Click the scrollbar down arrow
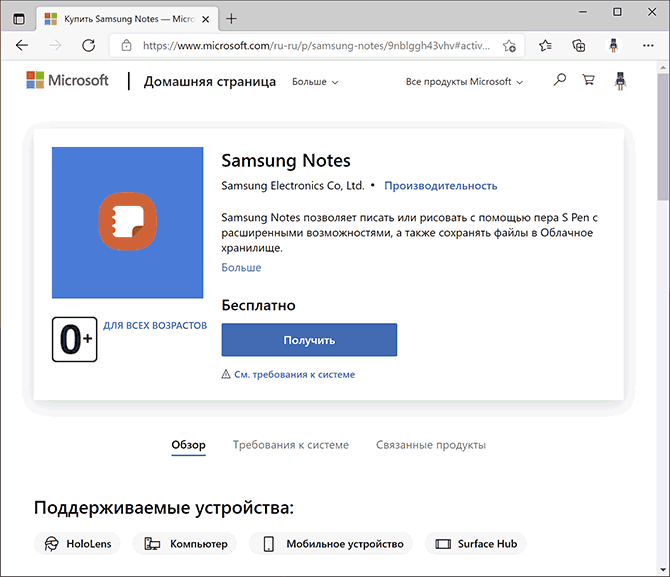Image resolution: width=670 pixels, height=577 pixels. (663, 570)
